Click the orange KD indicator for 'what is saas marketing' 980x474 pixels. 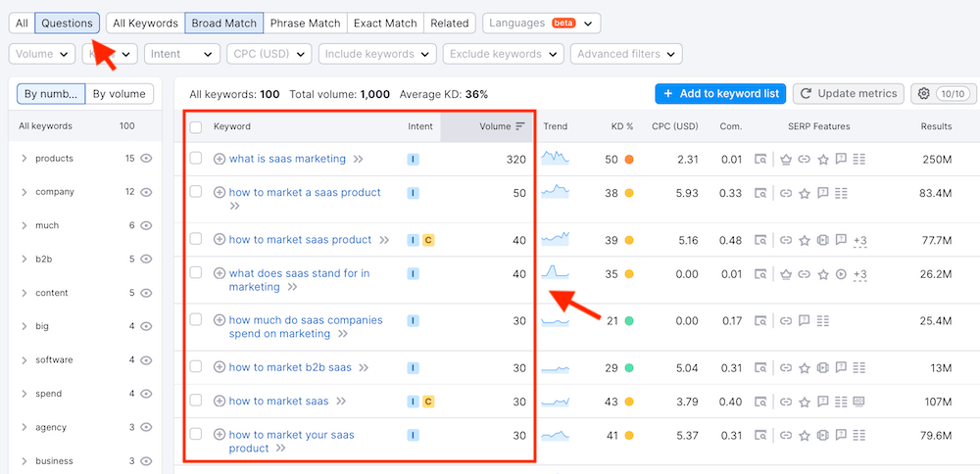[x=629, y=159]
